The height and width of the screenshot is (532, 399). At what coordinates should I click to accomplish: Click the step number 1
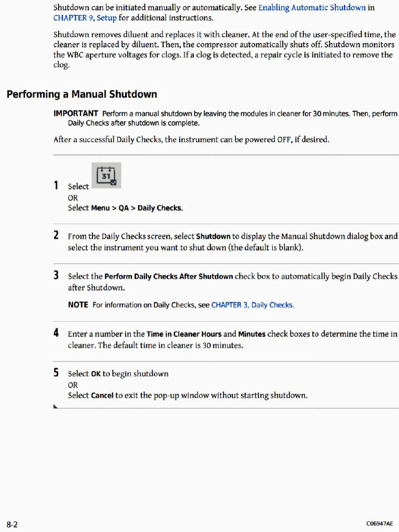(x=56, y=185)
